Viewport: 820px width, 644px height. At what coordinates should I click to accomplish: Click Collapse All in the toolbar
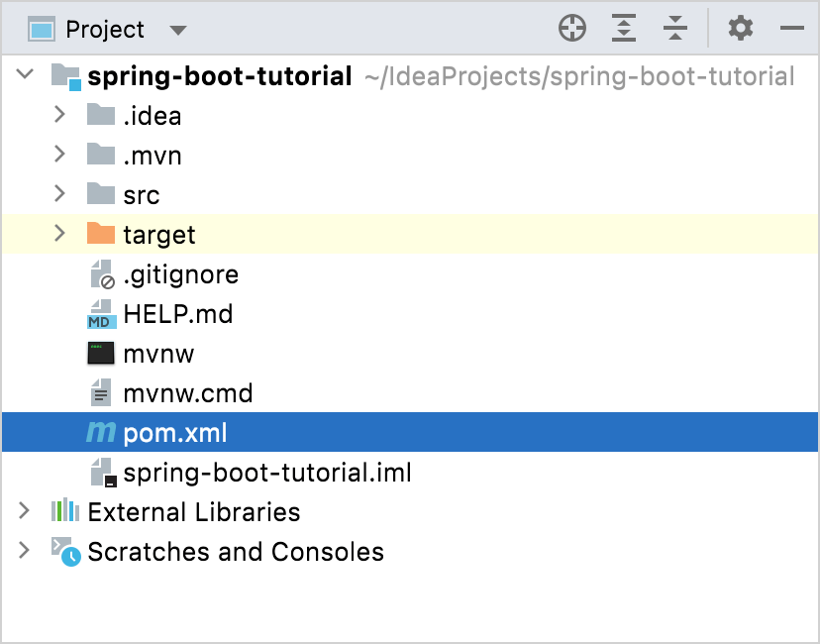pyautogui.click(x=675, y=29)
